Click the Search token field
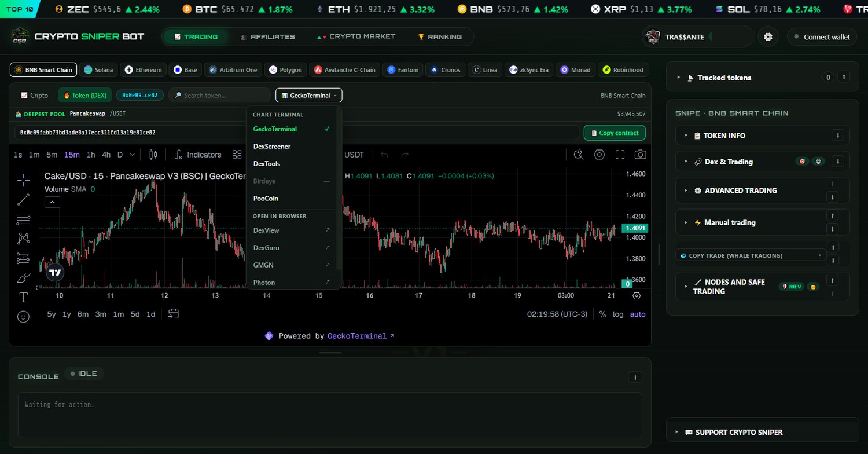The height and width of the screenshot is (454, 868). tap(220, 95)
